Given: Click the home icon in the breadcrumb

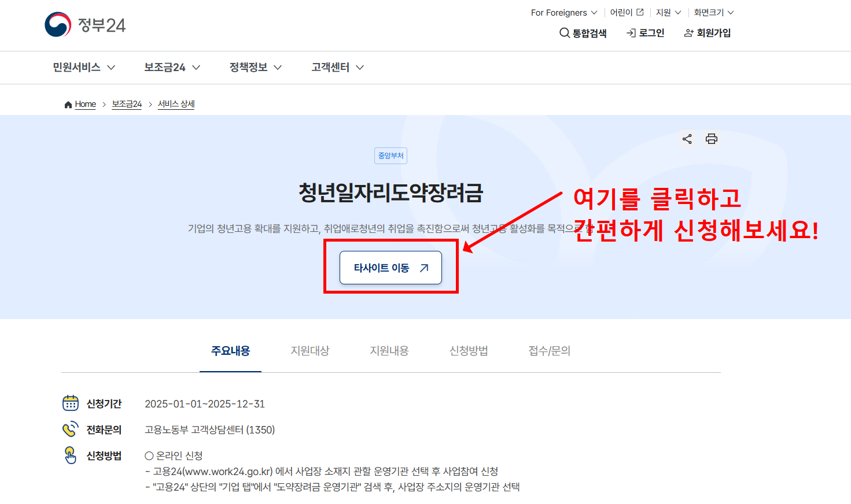Looking at the screenshot, I should click(68, 103).
